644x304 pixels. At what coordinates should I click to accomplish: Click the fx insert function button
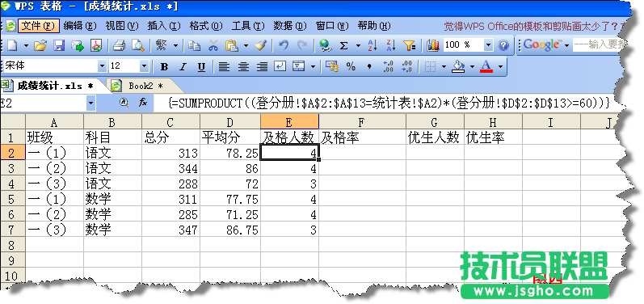click(x=142, y=103)
